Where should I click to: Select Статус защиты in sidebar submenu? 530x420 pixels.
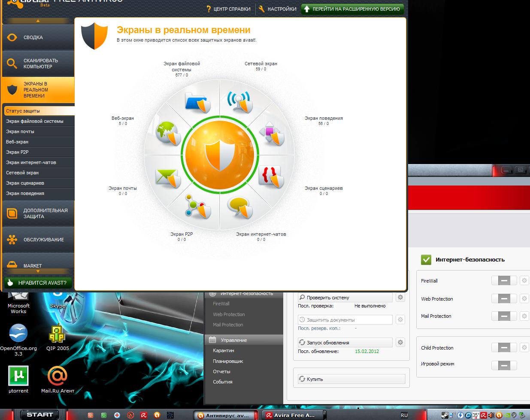pyautogui.click(x=39, y=111)
